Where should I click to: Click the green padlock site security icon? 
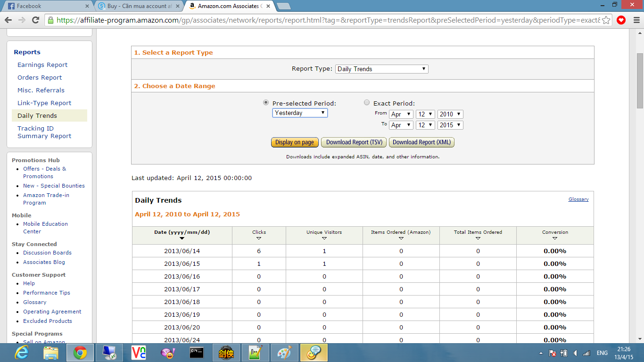50,20
